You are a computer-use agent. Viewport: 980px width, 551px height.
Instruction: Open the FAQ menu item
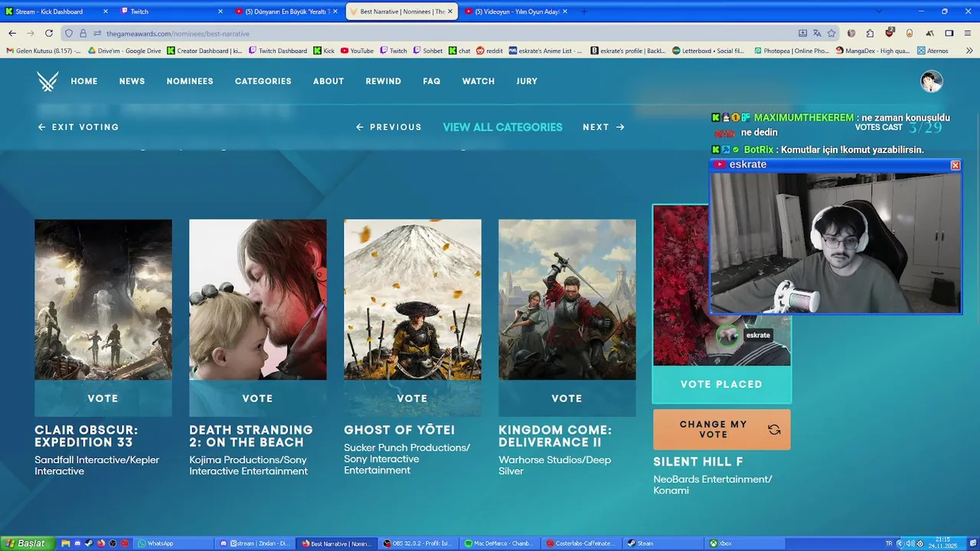pyautogui.click(x=432, y=81)
